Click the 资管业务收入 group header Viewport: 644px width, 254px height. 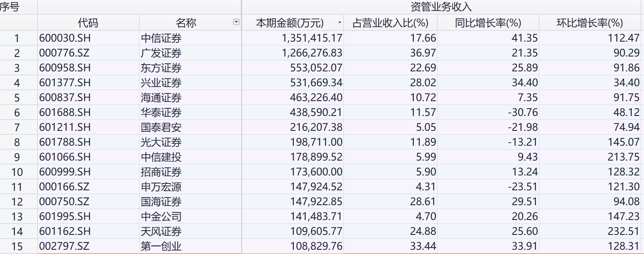[441, 7]
